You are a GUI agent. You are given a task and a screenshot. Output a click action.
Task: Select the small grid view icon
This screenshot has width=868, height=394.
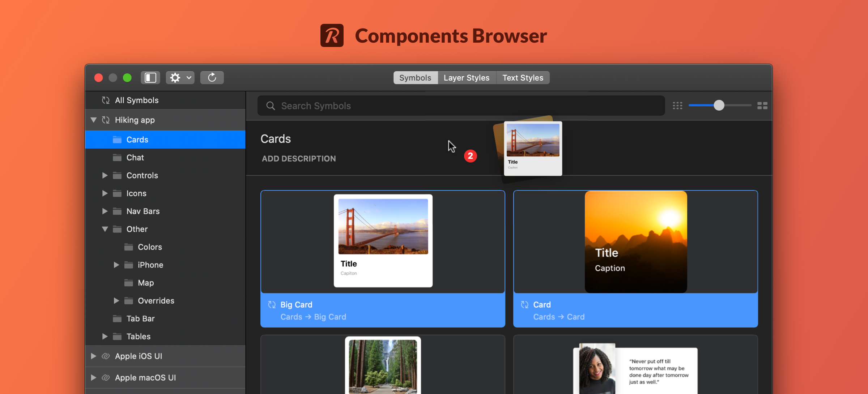[677, 106]
